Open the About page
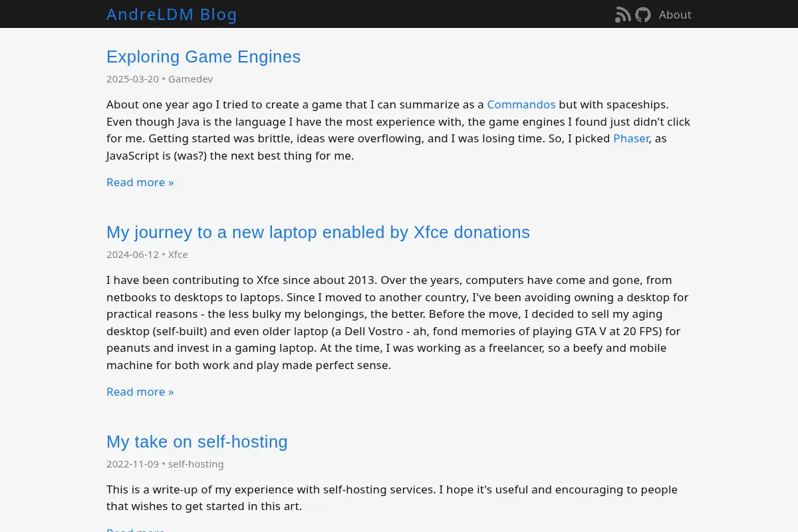 (675, 15)
